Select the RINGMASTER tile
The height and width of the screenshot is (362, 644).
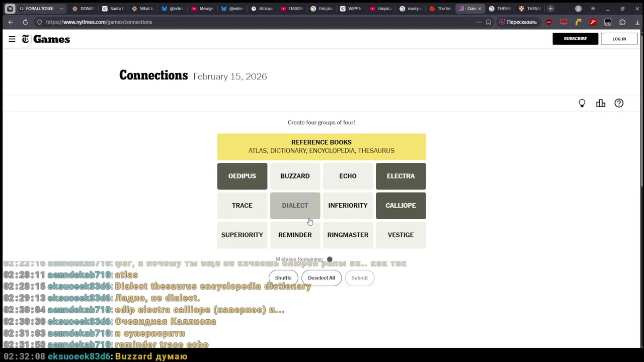point(348,235)
